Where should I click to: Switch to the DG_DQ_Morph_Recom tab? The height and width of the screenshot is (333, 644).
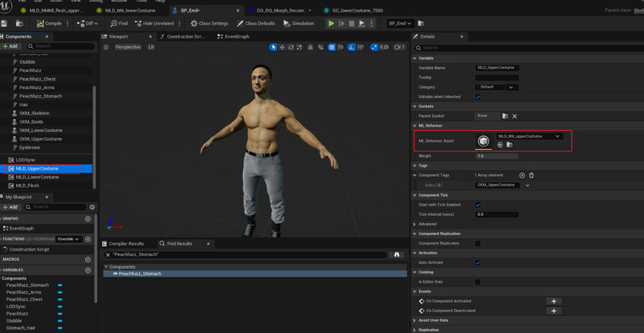279,10
